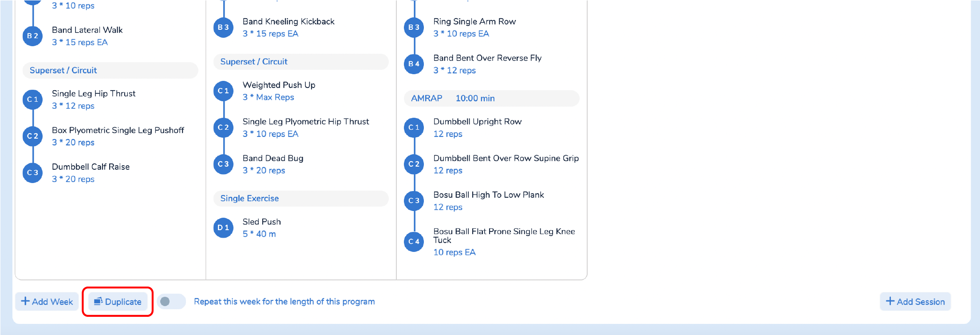Click the B2 Band Lateral Walk badge
This screenshot has width=980, height=335.
(x=32, y=36)
